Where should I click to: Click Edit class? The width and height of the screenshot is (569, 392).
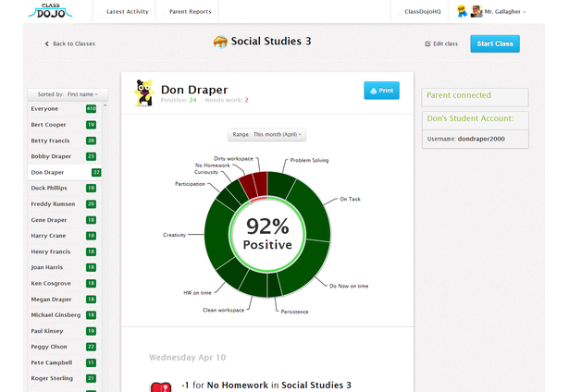tap(441, 43)
